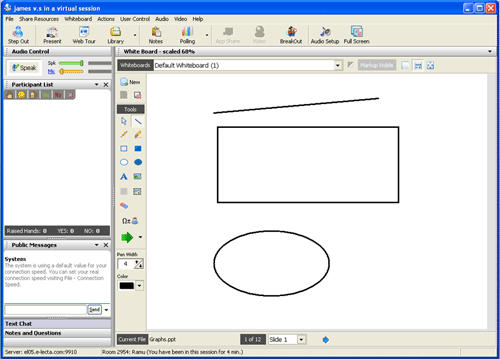The image size is (500, 360).
Task: Pick the hollow ellipse tool
Action: coord(124,162)
